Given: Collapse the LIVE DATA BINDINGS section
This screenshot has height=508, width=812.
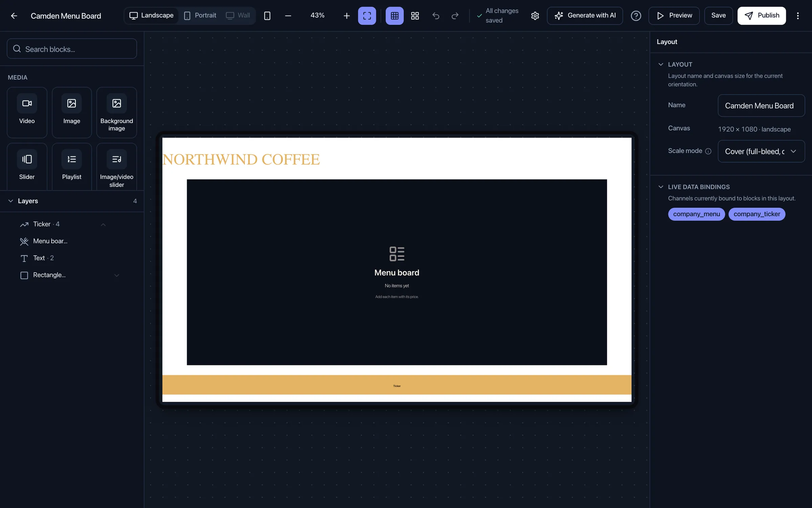Looking at the screenshot, I should click(661, 187).
